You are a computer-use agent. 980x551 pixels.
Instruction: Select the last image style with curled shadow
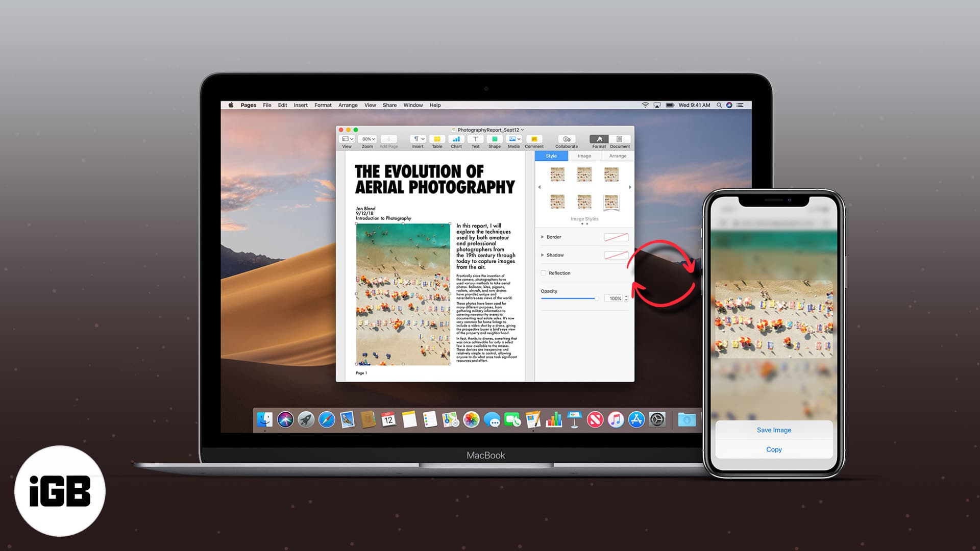611,202
